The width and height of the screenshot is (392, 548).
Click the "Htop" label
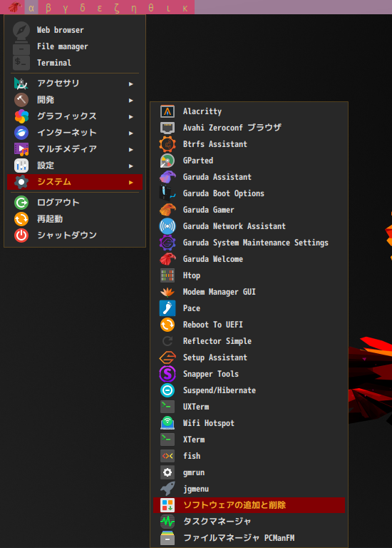coord(192,275)
